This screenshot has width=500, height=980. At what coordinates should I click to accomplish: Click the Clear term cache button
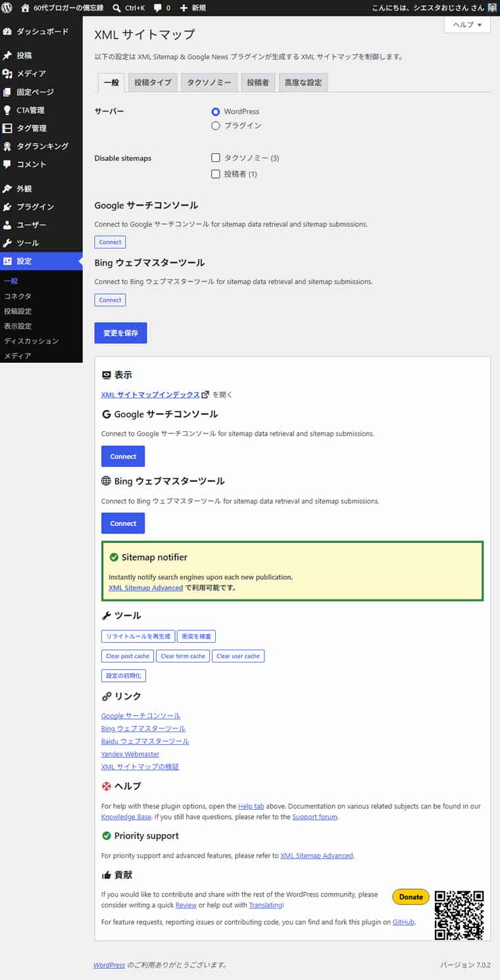(x=183, y=656)
